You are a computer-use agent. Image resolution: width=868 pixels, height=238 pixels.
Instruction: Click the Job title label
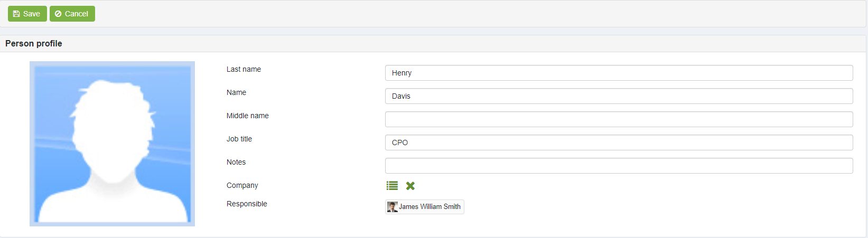tap(239, 139)
